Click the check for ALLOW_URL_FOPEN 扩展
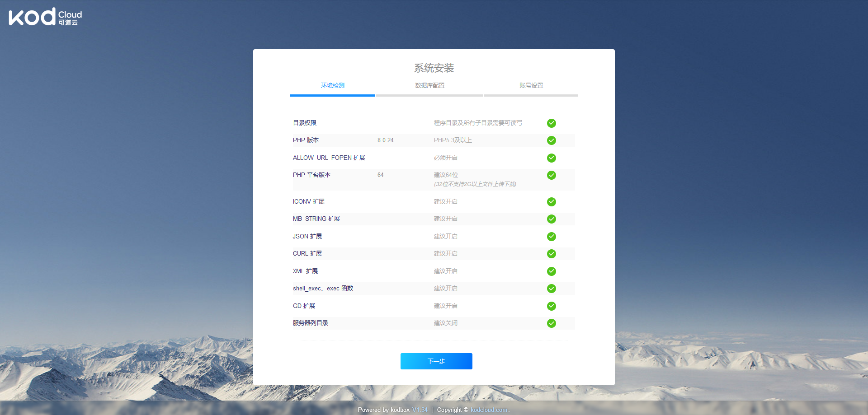Screen dimensions: 868x415 [x=552, y=158]
